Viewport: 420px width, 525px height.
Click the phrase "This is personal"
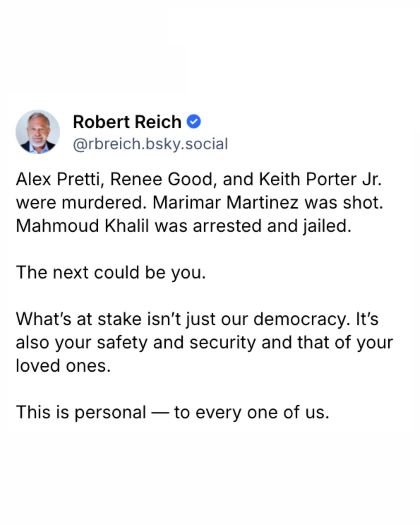81,412
